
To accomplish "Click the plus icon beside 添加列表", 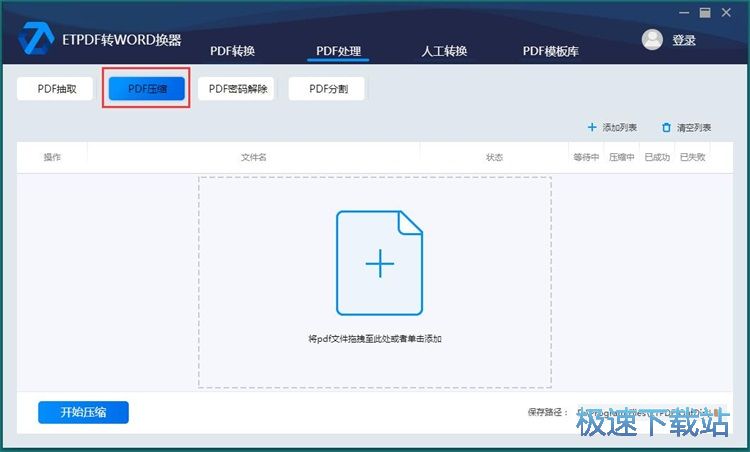I will [x=592, y=127].
